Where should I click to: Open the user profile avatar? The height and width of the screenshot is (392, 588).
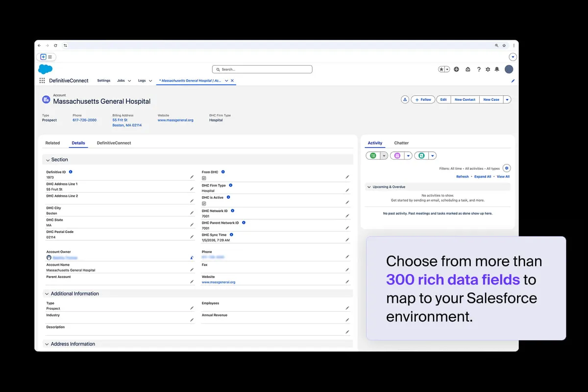click(509, 69)
